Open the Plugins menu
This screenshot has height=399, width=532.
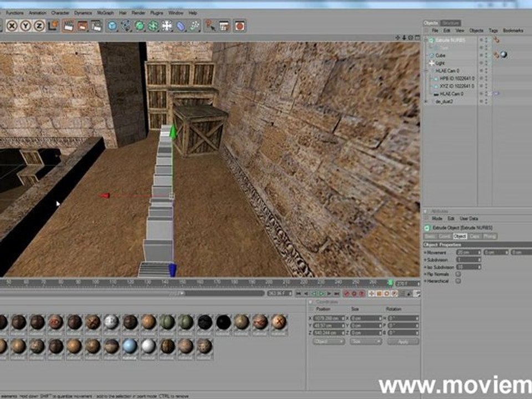156,13
